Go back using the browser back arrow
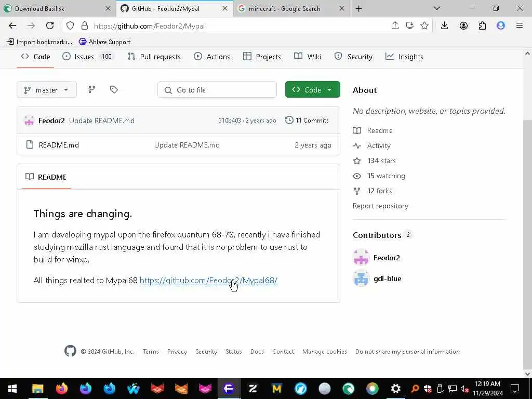 pos(12,26)
